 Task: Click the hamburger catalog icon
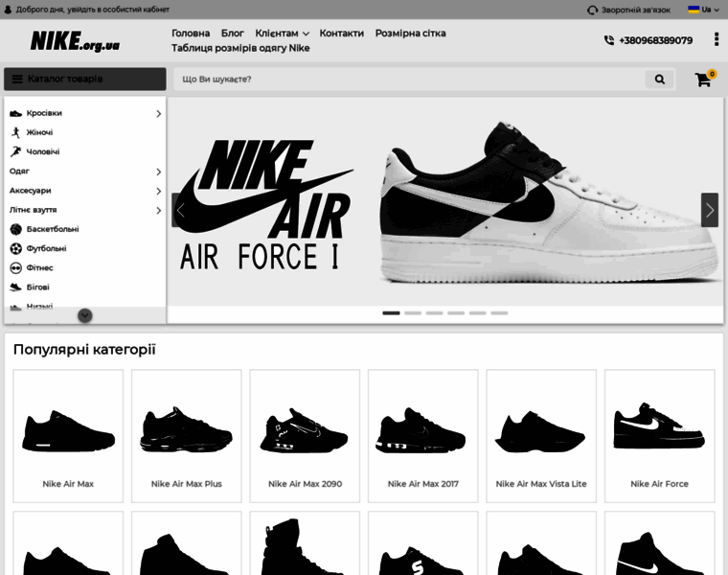point(17,79)
